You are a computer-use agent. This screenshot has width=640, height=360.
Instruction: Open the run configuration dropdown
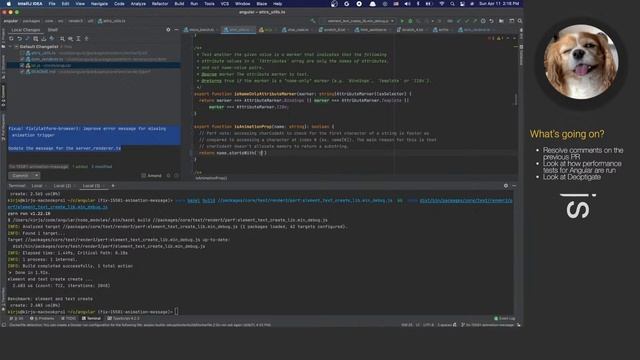[358, 21]
